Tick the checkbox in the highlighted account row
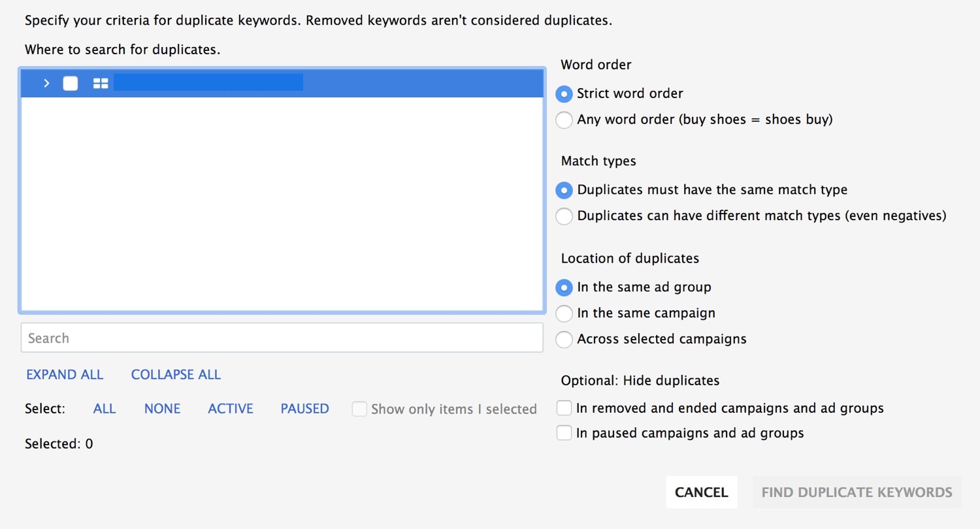 [x=71, y=84]
